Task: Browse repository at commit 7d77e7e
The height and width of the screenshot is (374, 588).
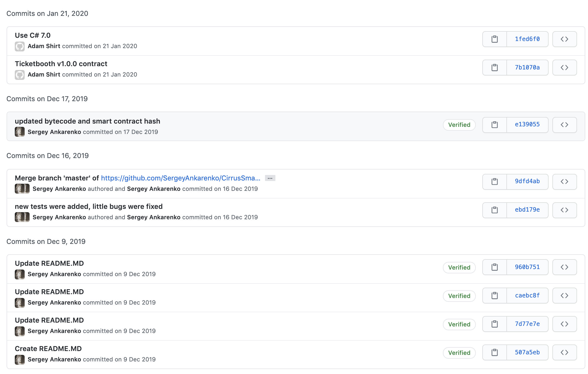Action: 564,324
